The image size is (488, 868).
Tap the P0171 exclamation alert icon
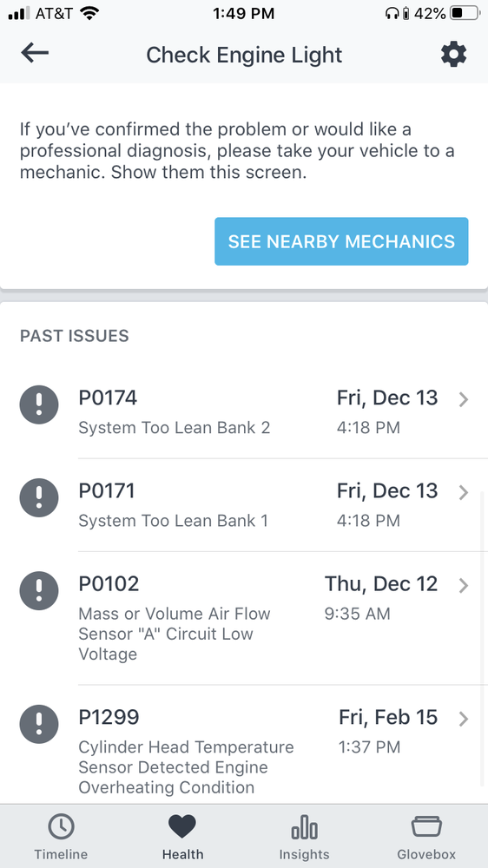[39, 497]
